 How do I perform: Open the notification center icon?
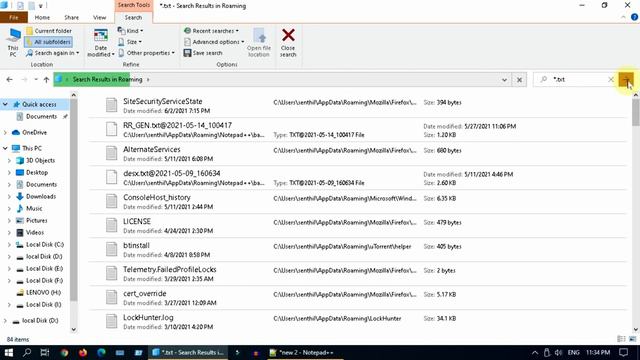pyautogui.click(x=623, y=352)
